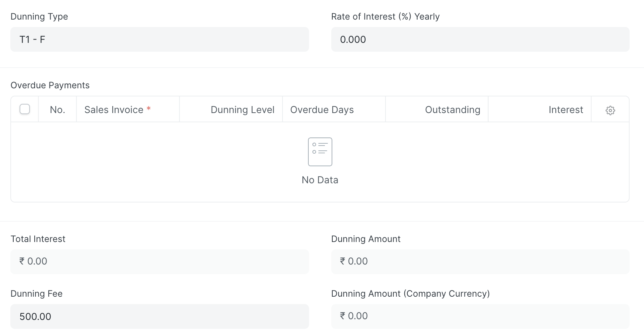Select the Dunning Fee field showing 500.00
This screenshot has width=644, height=334.
[x=160, y=316]
